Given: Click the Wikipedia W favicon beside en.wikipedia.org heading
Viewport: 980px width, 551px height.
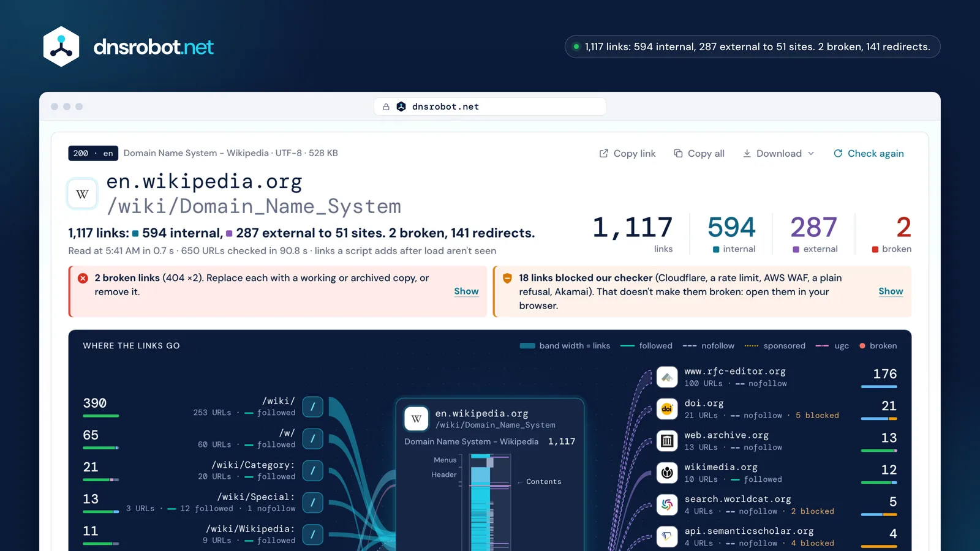Looking at the screenshot, I should tap(82, 194).
